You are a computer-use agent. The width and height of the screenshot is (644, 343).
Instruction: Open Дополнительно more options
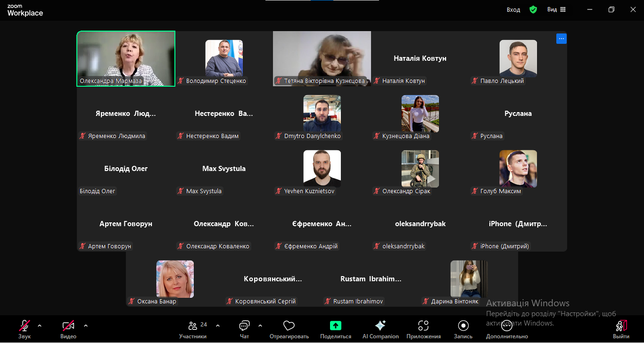click(x=507, y=329)
